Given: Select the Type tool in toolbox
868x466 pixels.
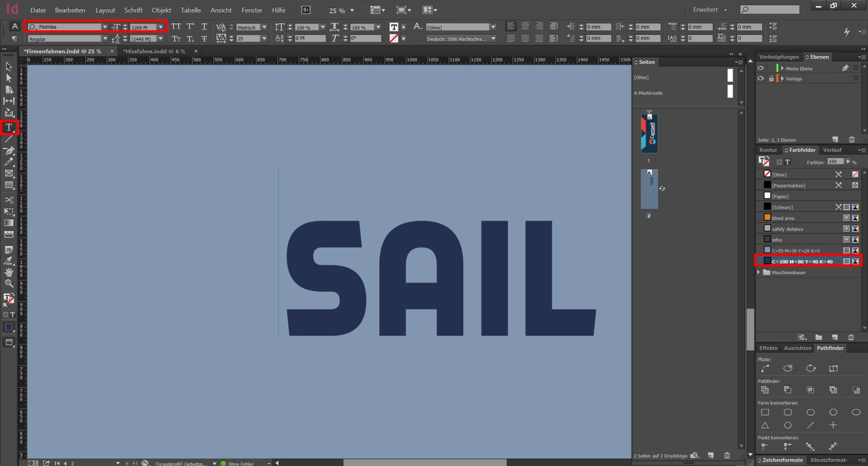Looking at the screenshot, I should pos(9,128).
